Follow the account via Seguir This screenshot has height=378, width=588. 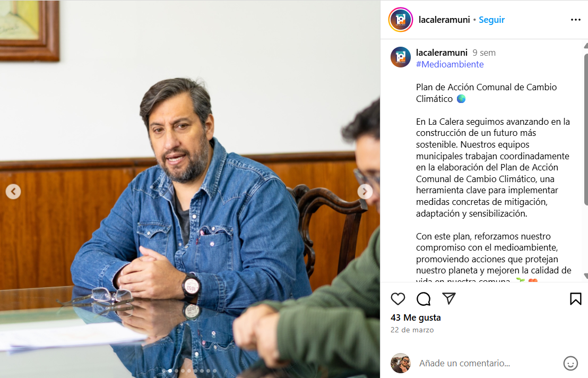pos(491,20)
